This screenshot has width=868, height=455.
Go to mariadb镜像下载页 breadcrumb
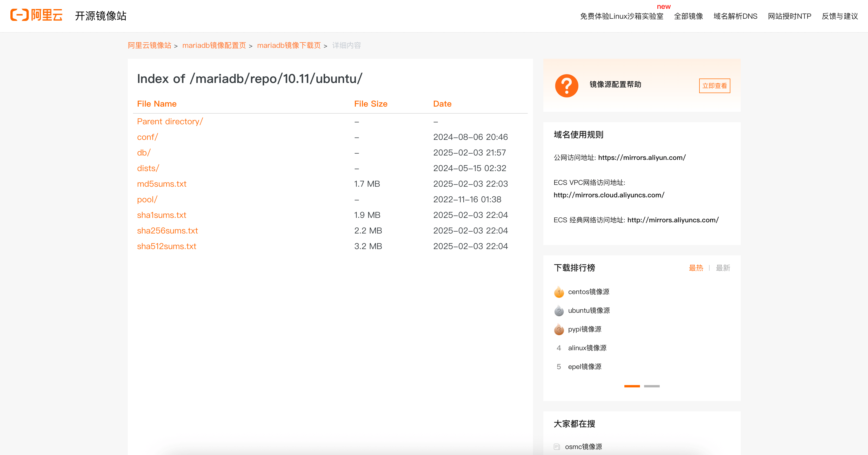[289, 45]
